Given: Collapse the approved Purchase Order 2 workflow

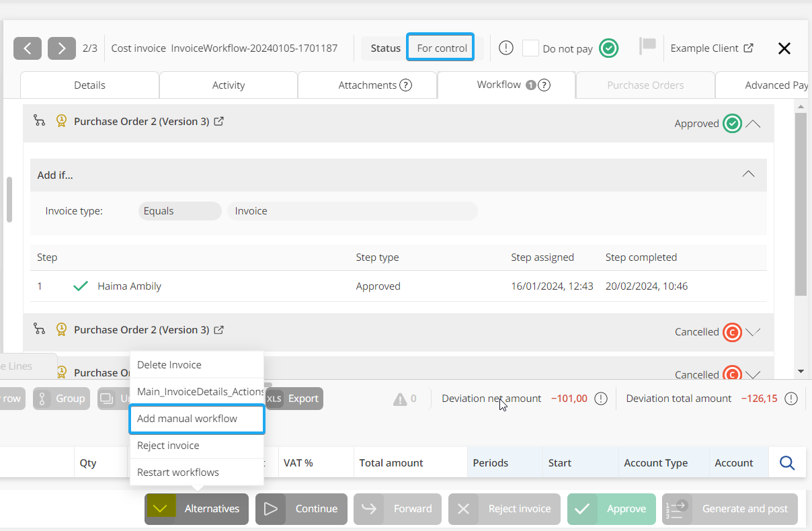Looking at the screenshot, I should point(754,124).
